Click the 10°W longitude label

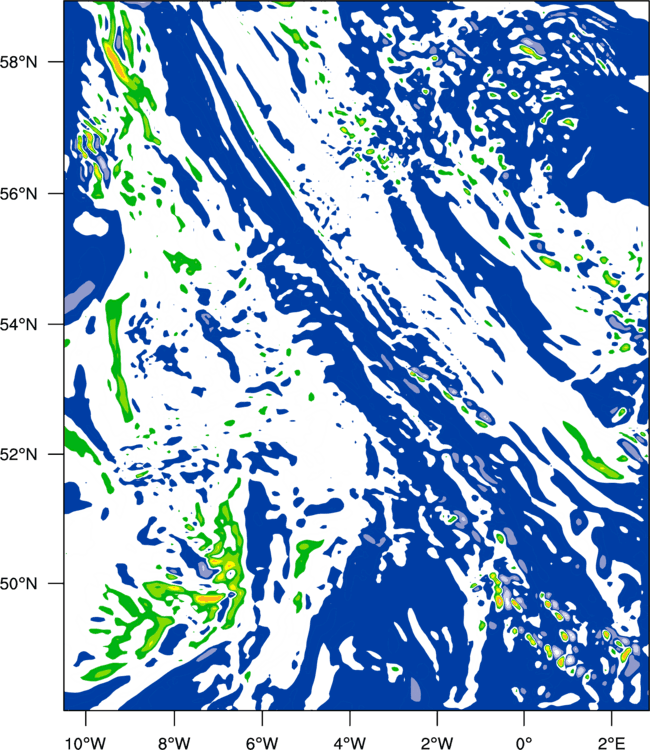point(86,743)
